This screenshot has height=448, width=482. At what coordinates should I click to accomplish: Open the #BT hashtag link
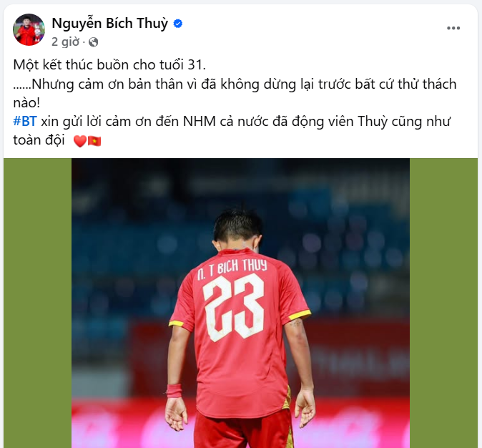[25, 121]
